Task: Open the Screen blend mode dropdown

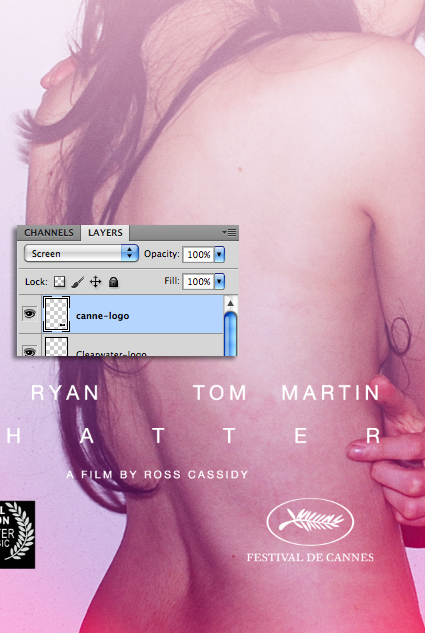Action: click(81, 254)
